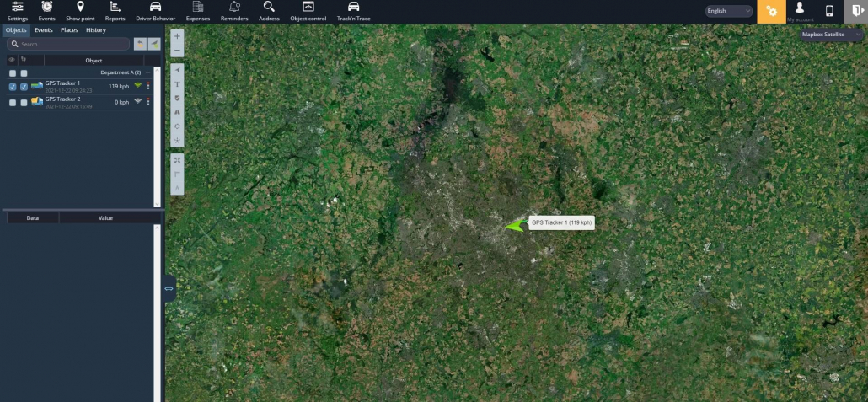Zoom out the map with minus button
Screen dimensions: 868x402
point(177,51)
